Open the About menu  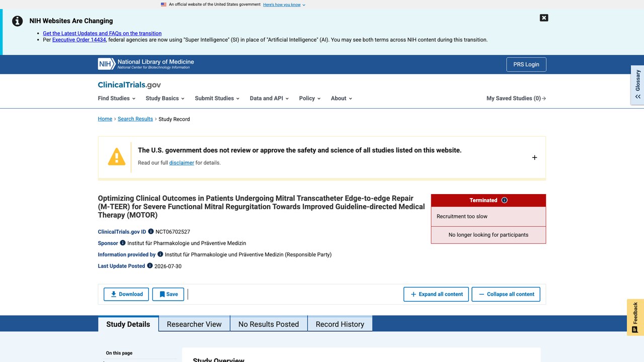341,99
